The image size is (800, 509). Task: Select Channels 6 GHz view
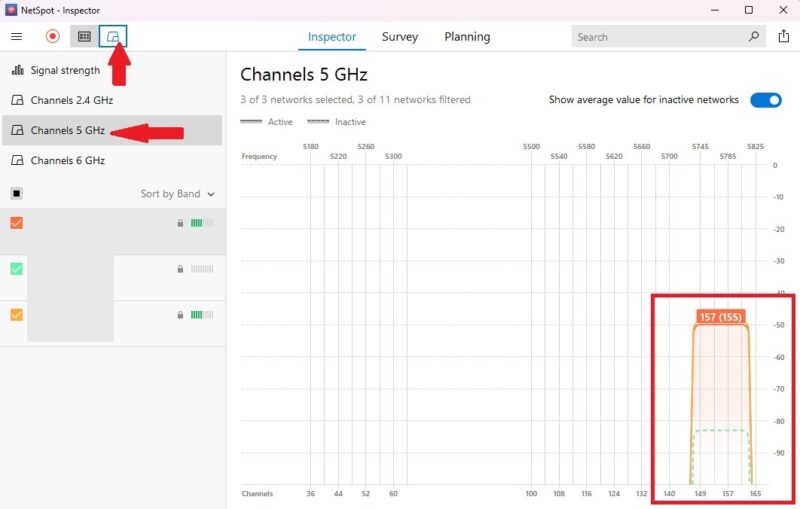point(67,160)
